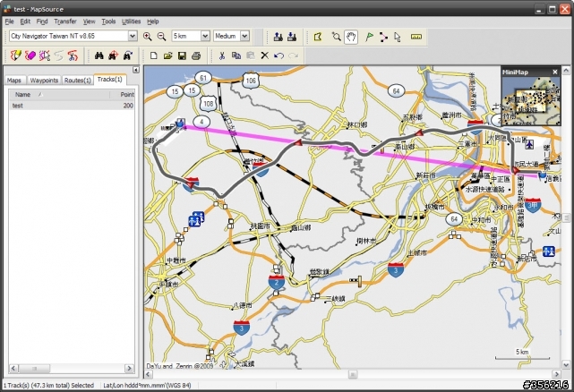Open the map product dropdown

133,36
